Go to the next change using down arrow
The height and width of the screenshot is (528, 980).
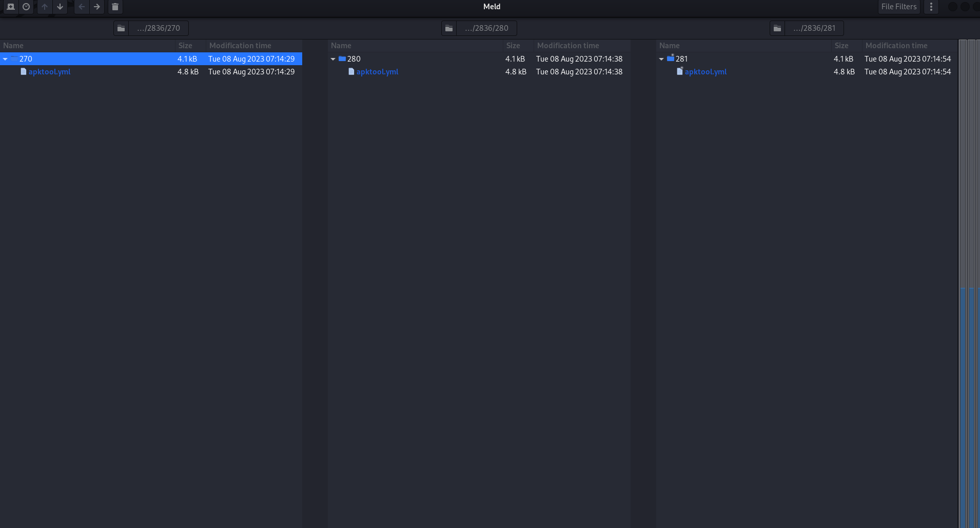tap(60, 7)
